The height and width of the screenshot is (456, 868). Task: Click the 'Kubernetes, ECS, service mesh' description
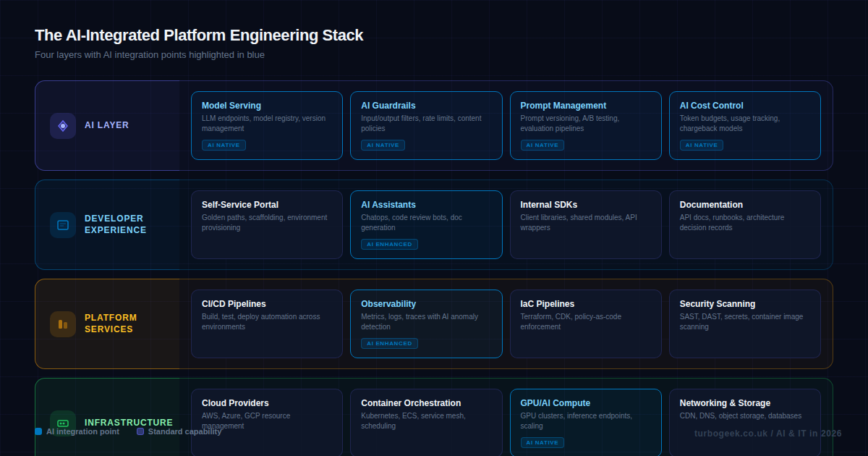pyautogui.click(x=414, y=421)
